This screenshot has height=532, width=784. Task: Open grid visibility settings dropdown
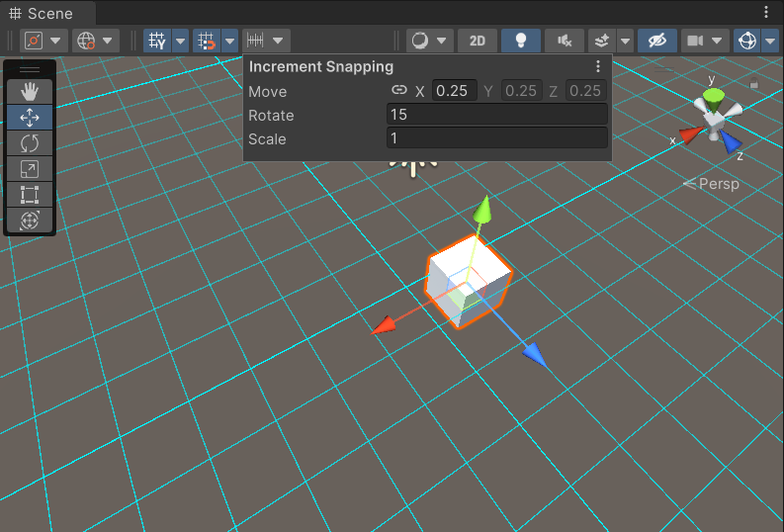[181, 41]
